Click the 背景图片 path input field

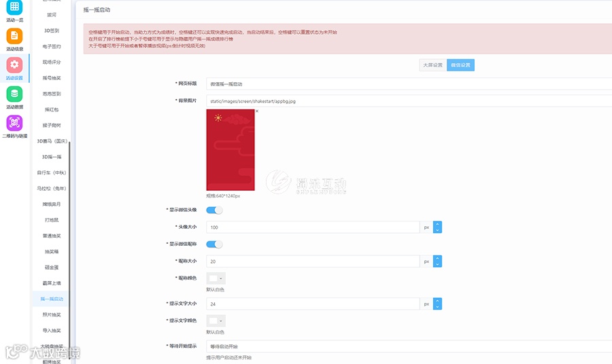[409, 101]
